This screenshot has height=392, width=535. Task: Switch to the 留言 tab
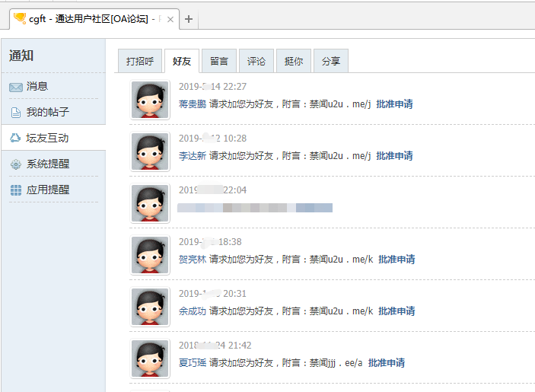coord(218,61)
